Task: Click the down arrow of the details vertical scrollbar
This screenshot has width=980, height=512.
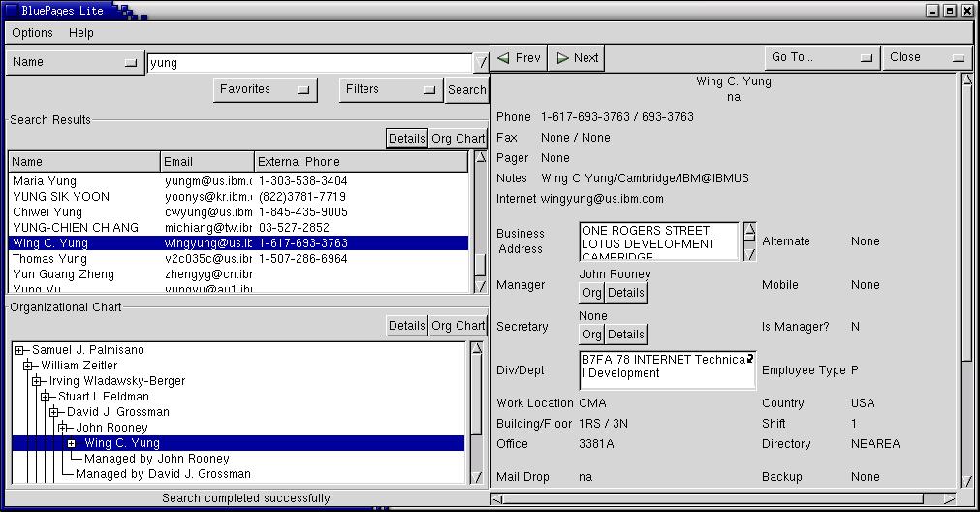Action: [x=966, y=481]
